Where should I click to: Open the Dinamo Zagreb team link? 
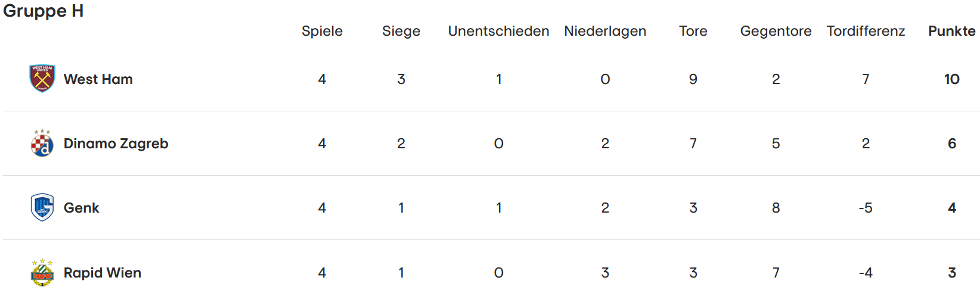pos(116,144)
